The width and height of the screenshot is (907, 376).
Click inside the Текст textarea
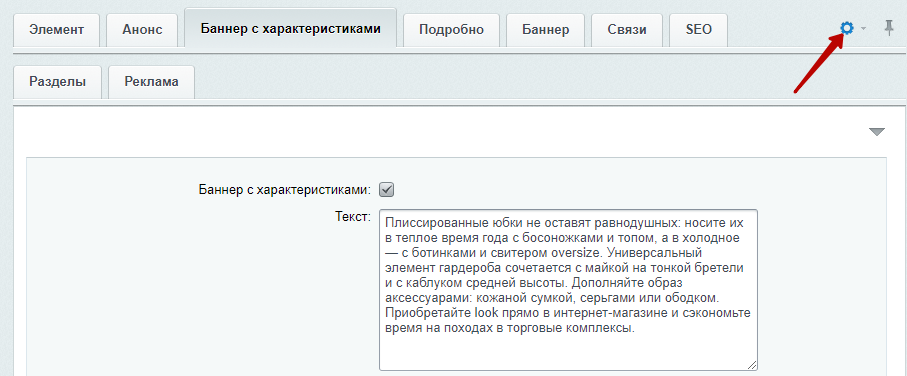tap(568, 290)
